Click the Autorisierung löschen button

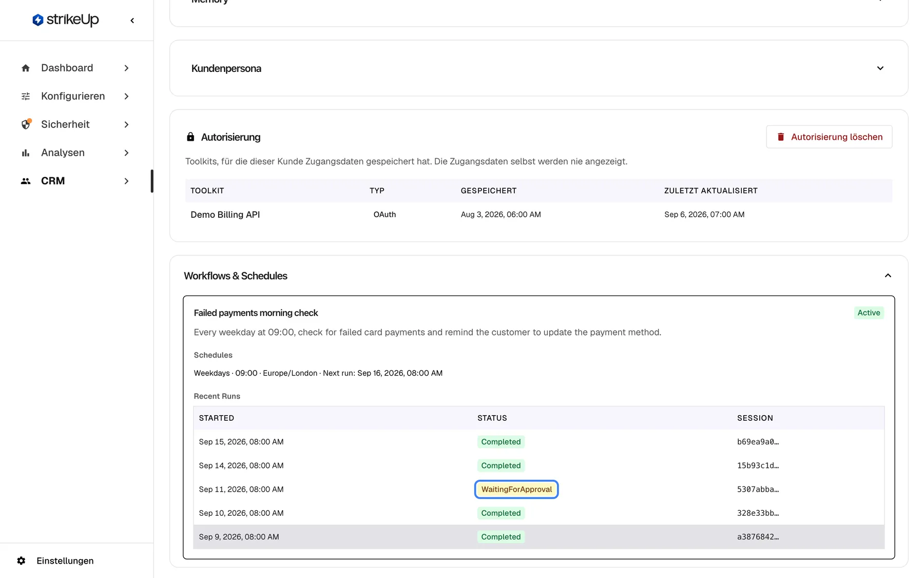(x=829, y=137)
